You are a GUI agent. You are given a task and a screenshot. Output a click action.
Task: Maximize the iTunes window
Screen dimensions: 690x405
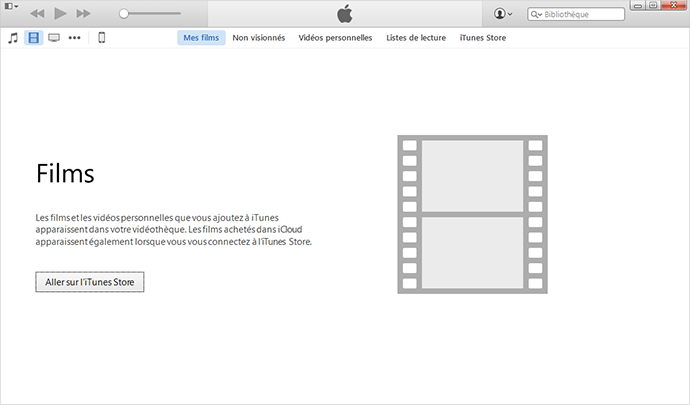(653, 6)
